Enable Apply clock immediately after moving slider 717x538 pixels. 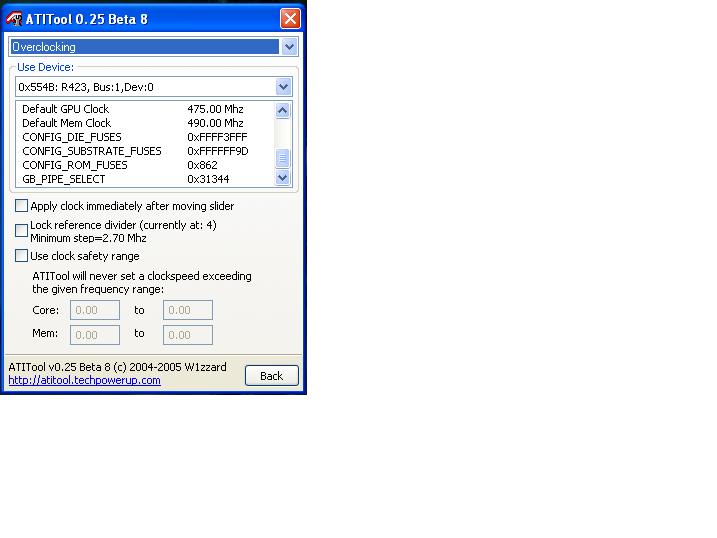click(21, 206)
